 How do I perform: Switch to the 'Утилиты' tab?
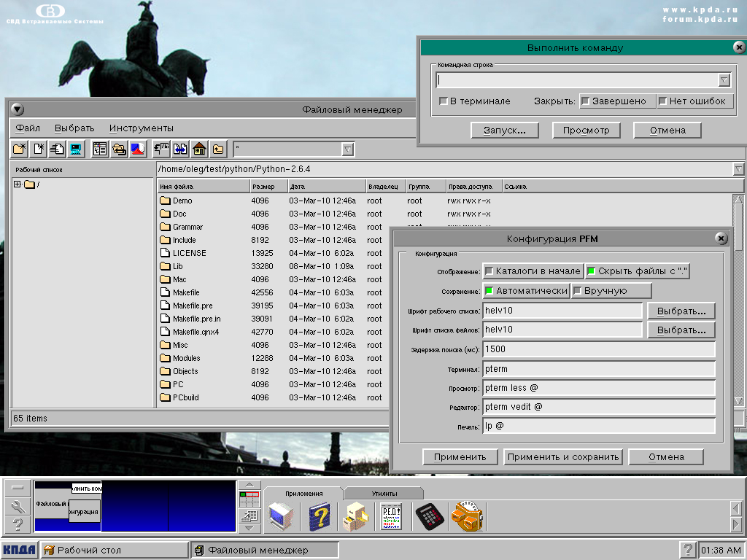(x=384, y=494)
